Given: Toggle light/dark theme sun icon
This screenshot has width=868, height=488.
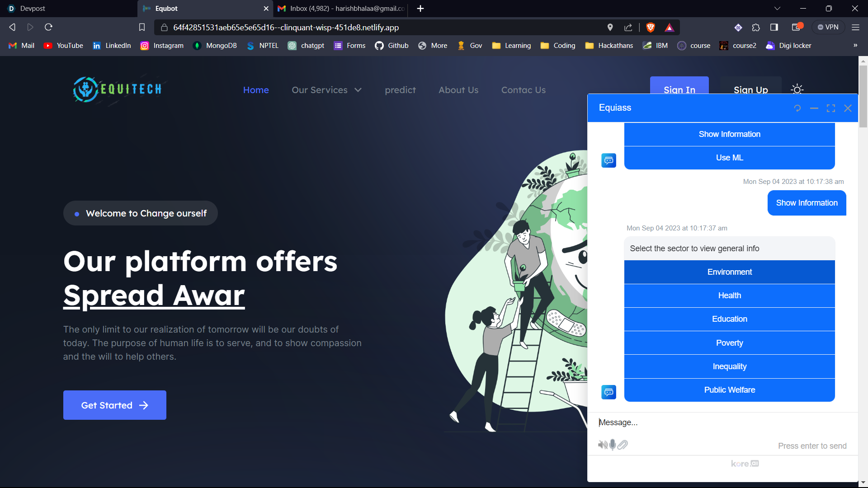Looking at the screenshot, I should (x=797, y=89).
